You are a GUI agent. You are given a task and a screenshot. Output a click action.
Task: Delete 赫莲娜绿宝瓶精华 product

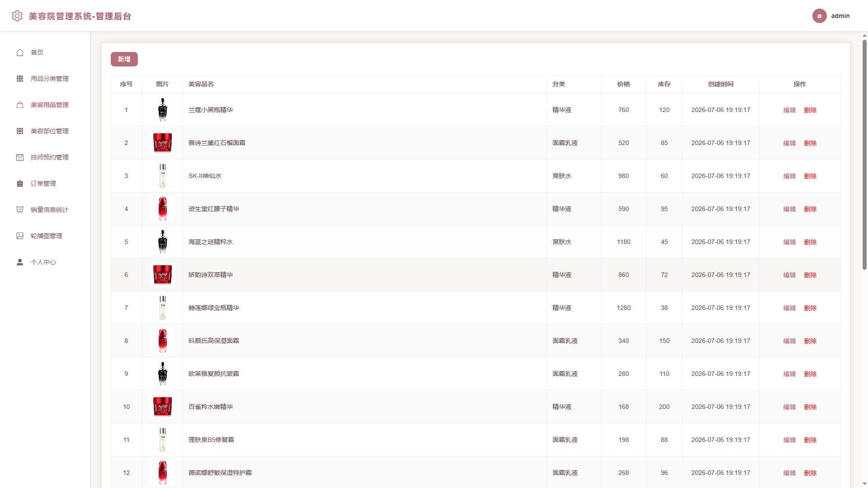click(x=810, y=308)
